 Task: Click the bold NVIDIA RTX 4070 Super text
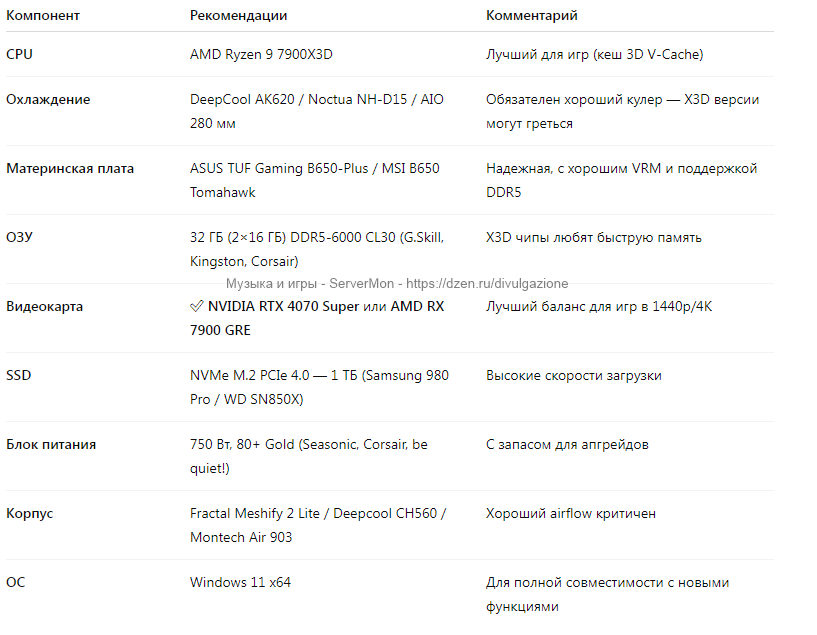[283, 307]
